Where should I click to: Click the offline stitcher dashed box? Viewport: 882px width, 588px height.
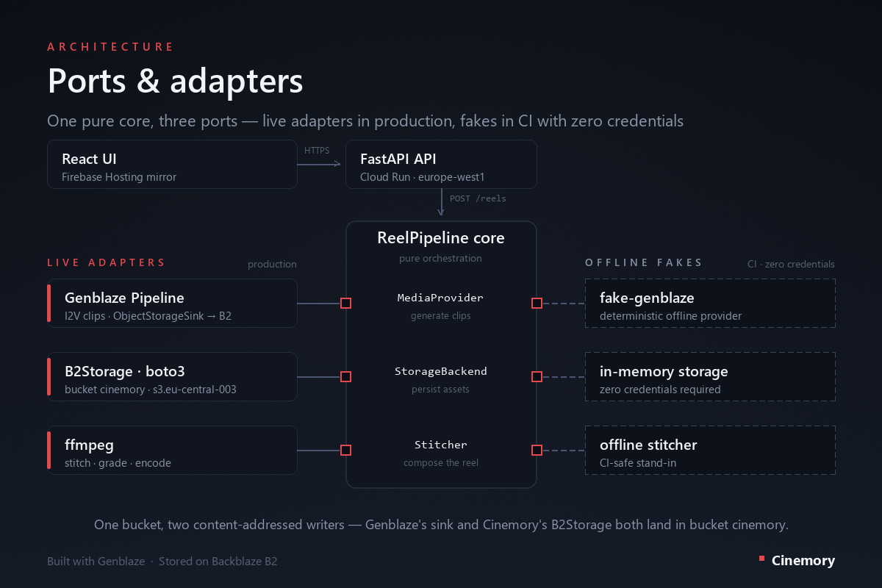710,450
